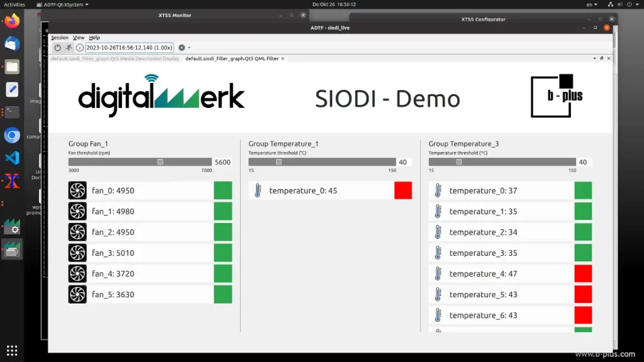Open Firefox from the Ubuntu dock
Image resolution: width=644 pixels, height=362 pixels.
(12, 21)
